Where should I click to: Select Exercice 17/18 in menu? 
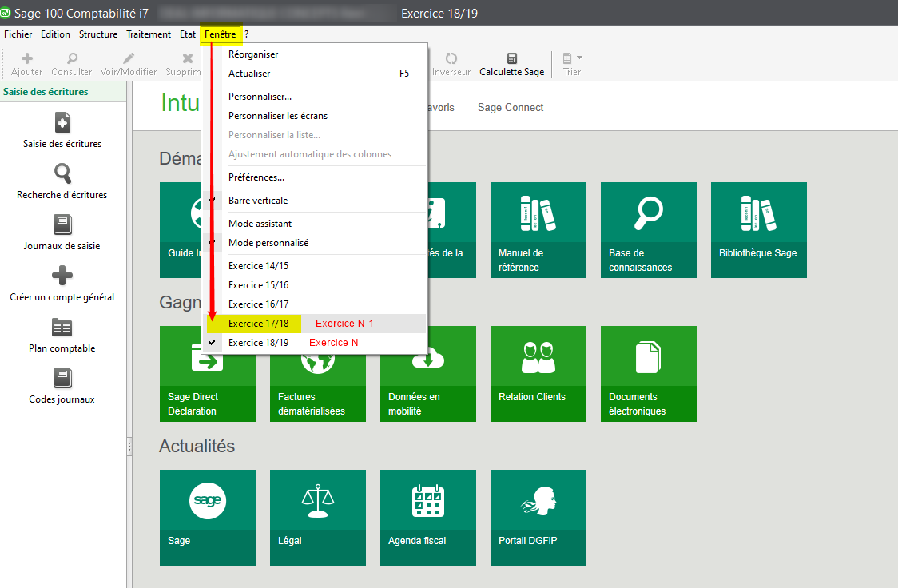(259, 324)
